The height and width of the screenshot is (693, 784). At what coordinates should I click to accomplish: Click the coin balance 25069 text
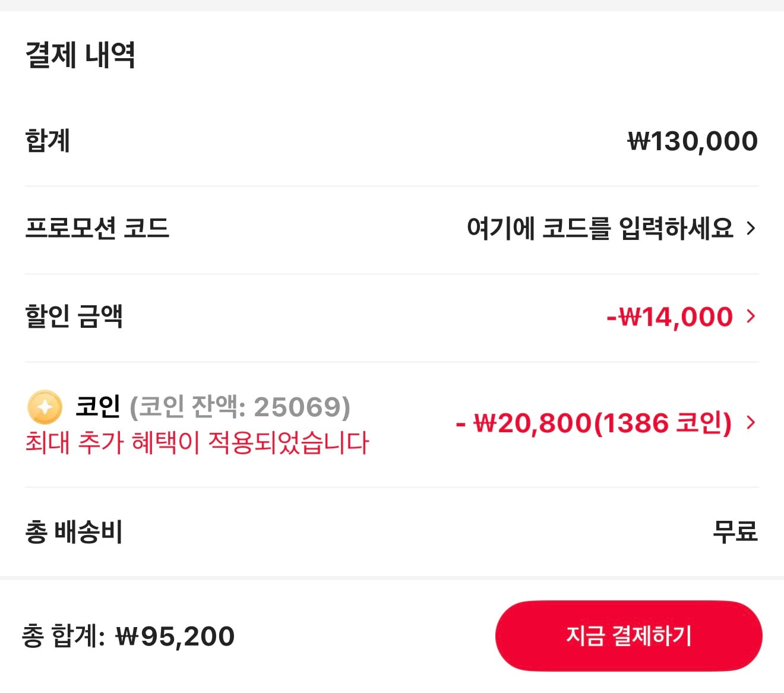point(240,407)
